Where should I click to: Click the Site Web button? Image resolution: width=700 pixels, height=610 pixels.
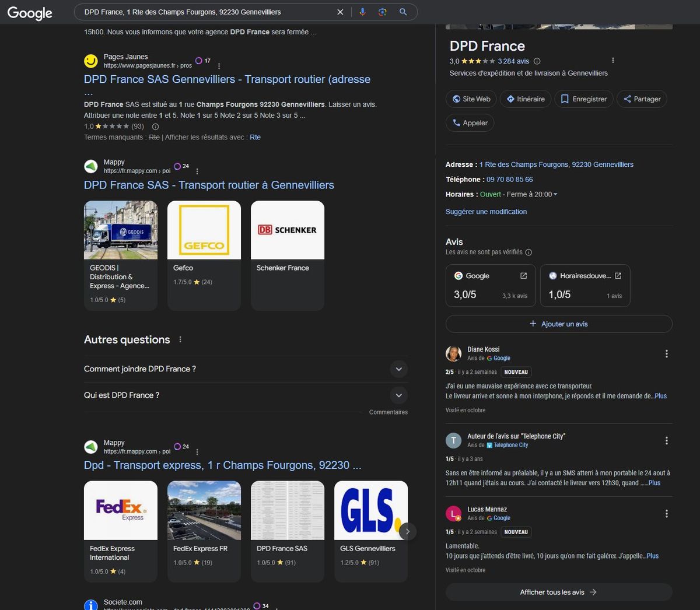[x=471, y=99]
